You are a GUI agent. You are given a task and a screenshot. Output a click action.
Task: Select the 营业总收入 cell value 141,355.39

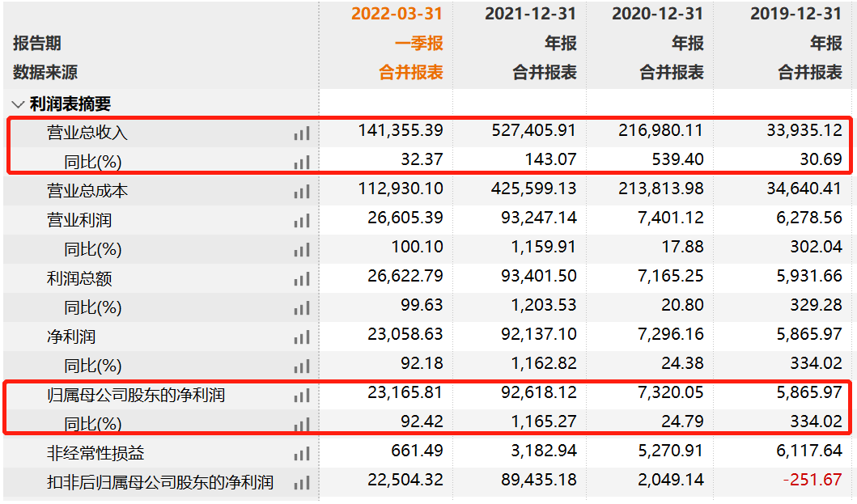point(401,130)
